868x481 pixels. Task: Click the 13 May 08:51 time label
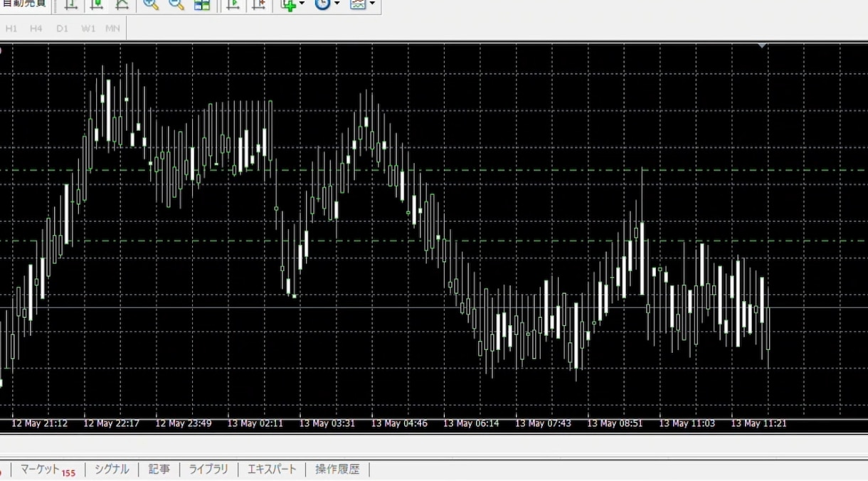[615, 423]
